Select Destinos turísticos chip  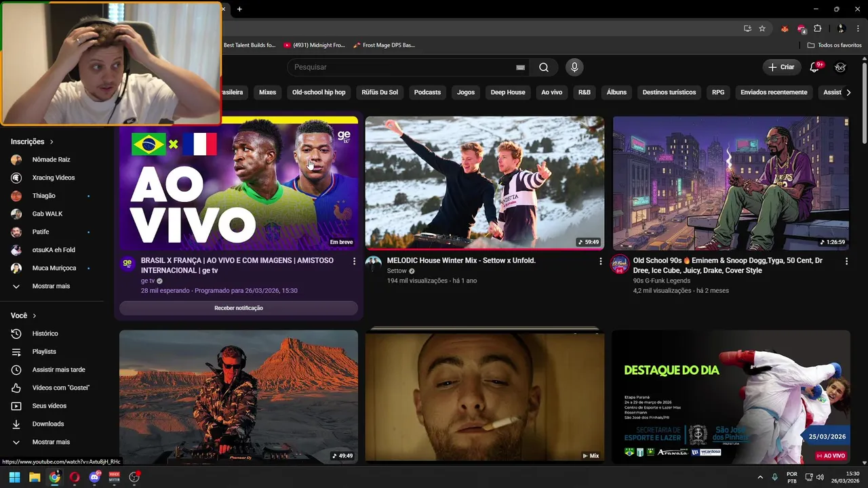tap(669, 92)
